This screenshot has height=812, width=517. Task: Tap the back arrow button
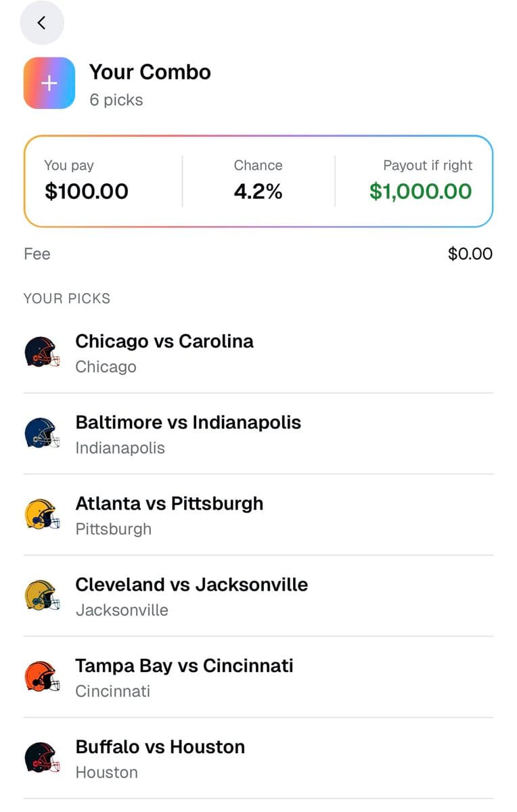pos(42,23)
